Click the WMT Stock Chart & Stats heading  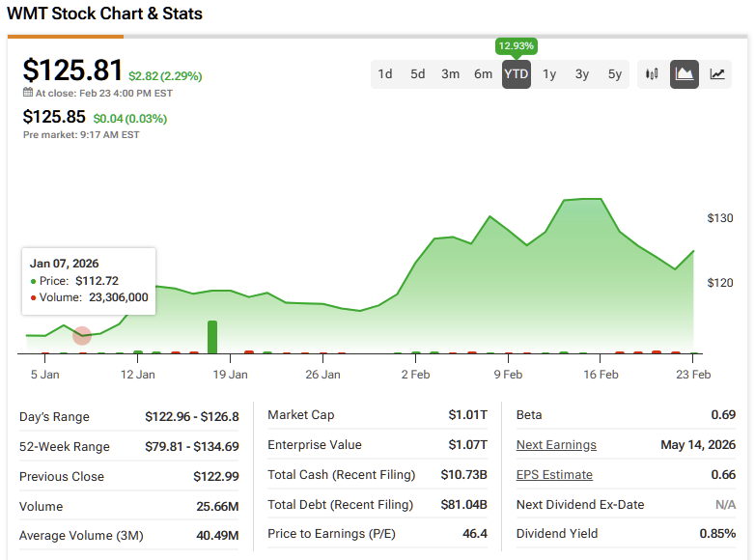104,14
